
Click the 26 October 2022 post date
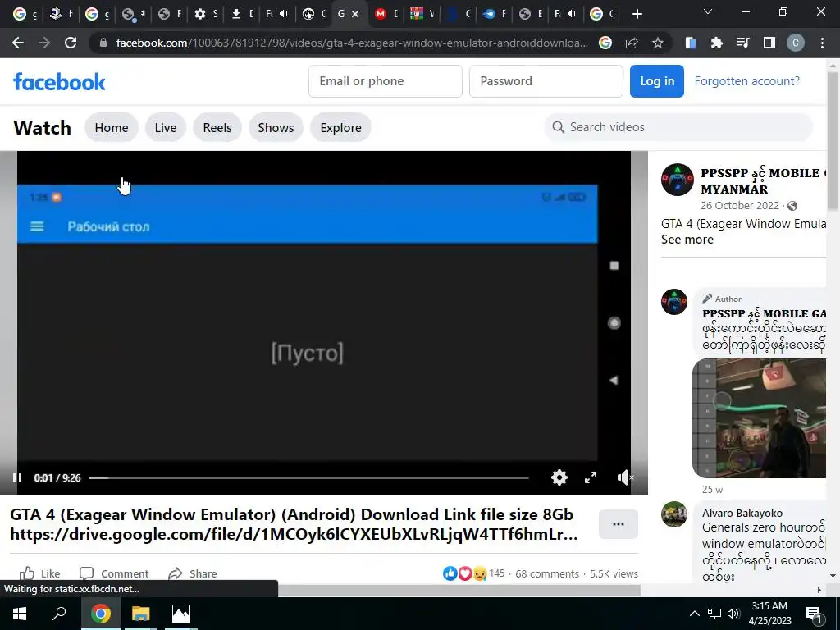[x=740, y=206]
